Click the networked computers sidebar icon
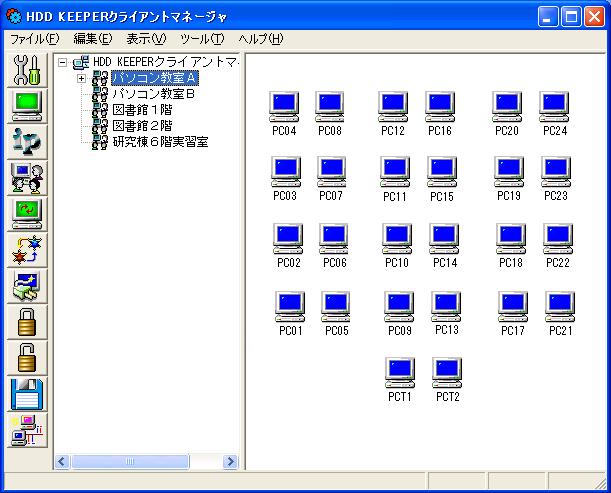This screenshot has height=493, width=611. pos(27,430)
